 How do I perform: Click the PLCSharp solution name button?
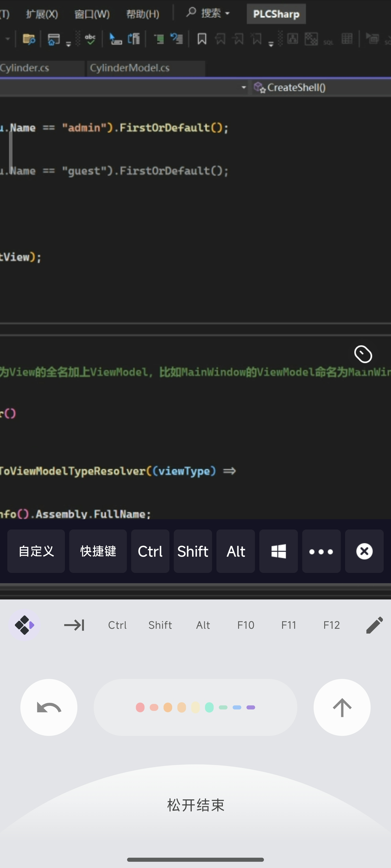(x=276, y=14)
